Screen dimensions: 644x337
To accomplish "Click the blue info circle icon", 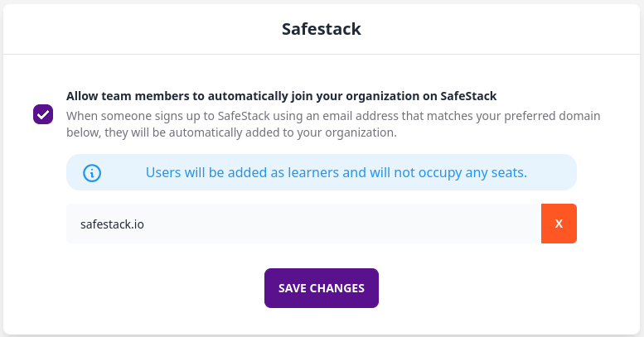I will coord(92,173).
